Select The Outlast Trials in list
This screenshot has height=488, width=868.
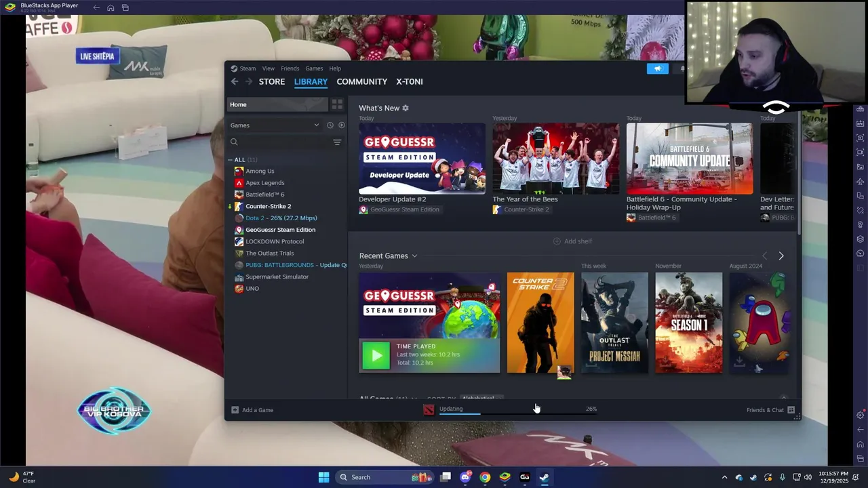tap(269, 253)
